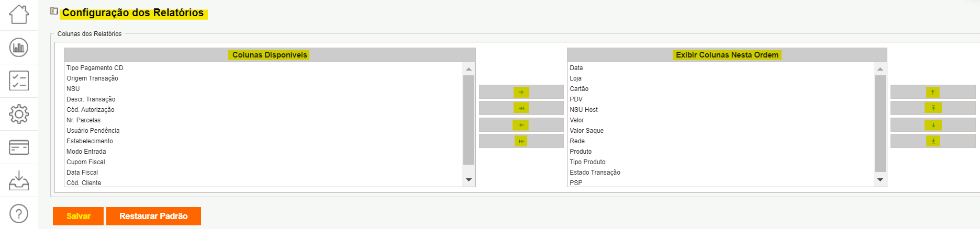Select Rede in displayed columns list
This screenshot has height=229, width=980.
click(721, 141)
